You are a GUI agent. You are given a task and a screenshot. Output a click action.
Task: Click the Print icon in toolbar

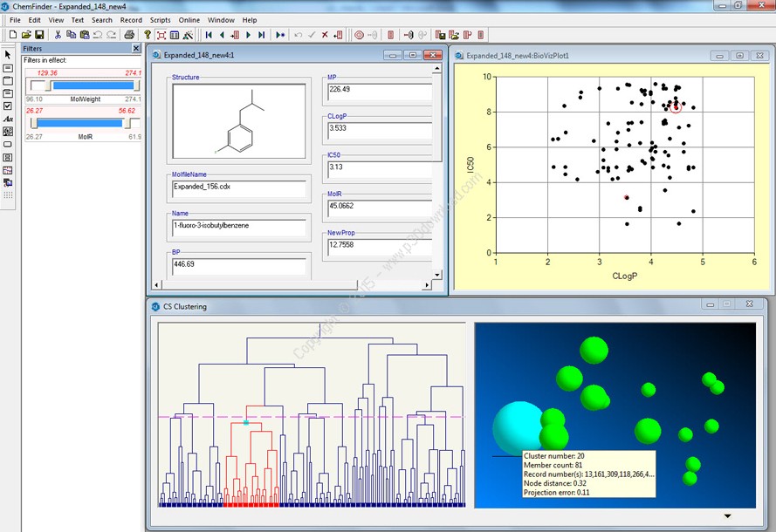point(129,35)
